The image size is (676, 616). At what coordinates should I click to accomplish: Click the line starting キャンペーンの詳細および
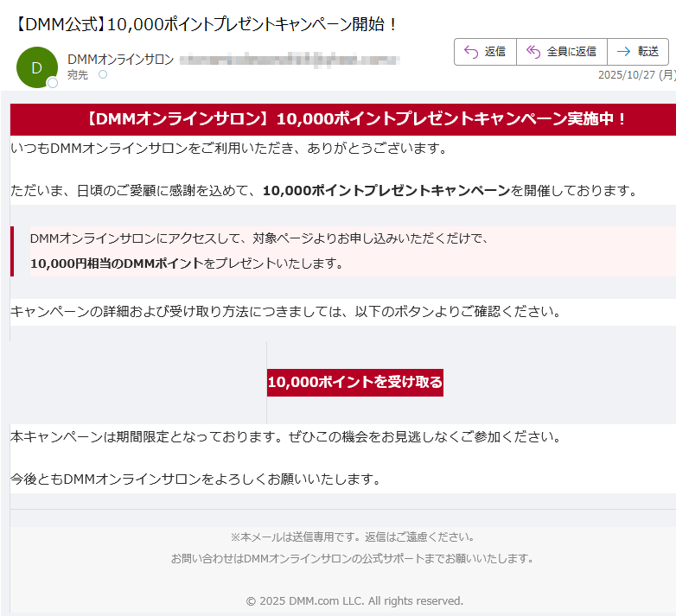(286, 311)
